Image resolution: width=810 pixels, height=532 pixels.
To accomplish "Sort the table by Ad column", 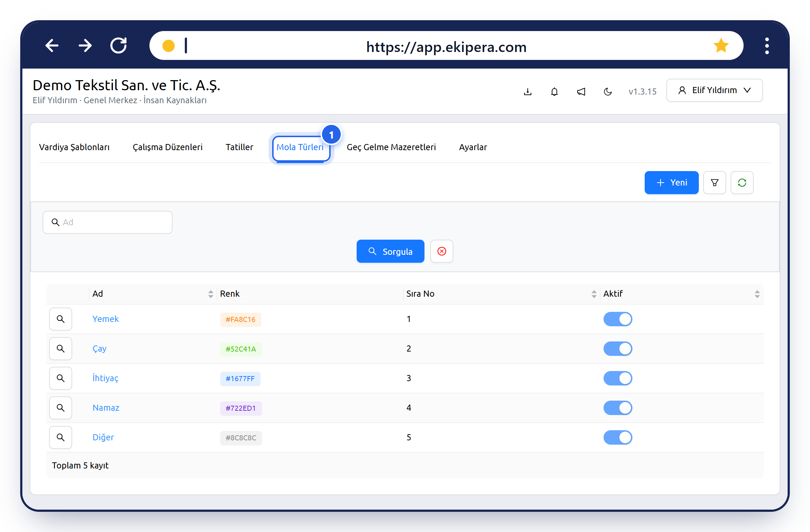I will coord(210,294).
